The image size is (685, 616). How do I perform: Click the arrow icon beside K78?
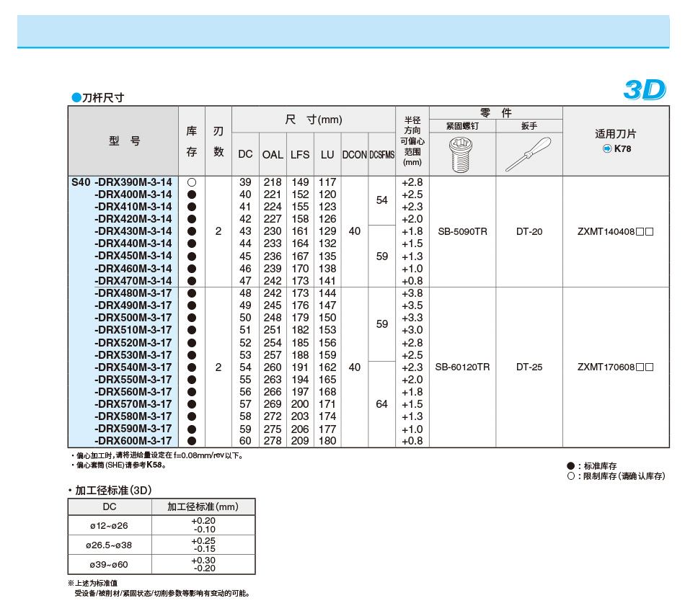pyautogui.click(x=607, y=148)
